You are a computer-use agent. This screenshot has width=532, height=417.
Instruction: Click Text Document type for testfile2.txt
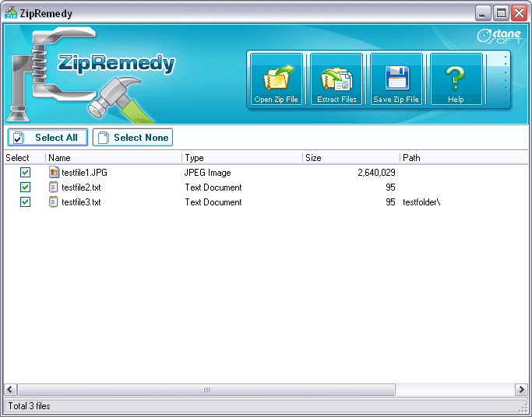(213, 187)
